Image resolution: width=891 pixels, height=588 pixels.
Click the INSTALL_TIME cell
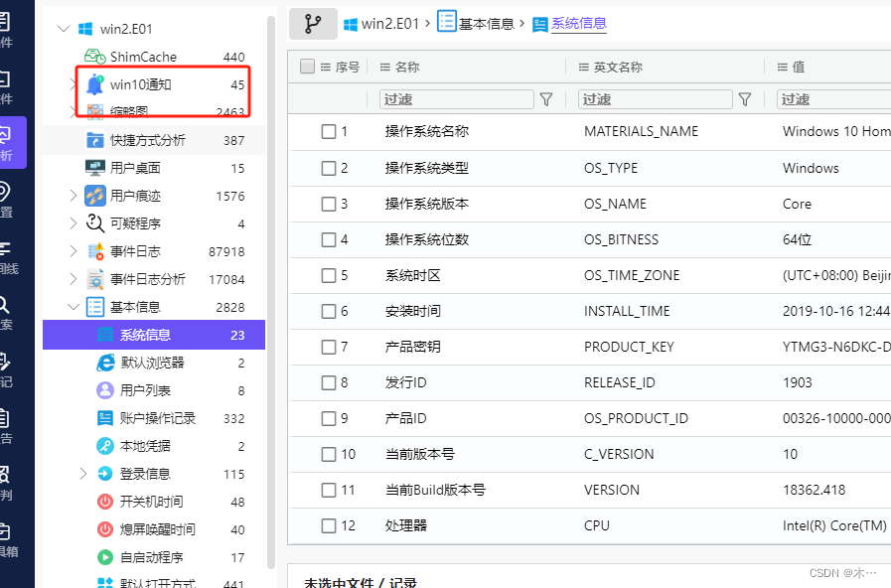627,311
